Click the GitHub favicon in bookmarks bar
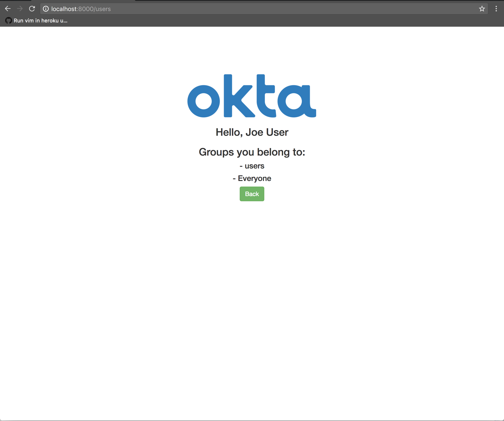 pyautogui.click(x=8, y=21)
